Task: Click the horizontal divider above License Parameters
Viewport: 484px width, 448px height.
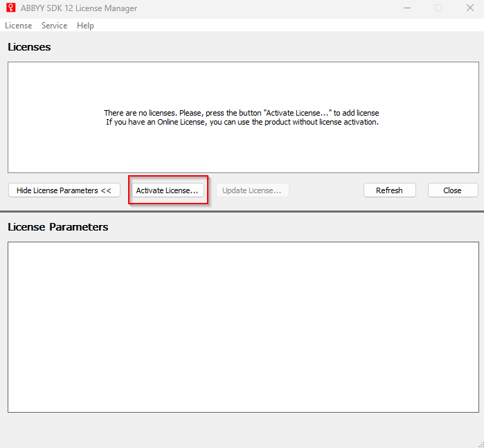Action: (x=242, y=211)
